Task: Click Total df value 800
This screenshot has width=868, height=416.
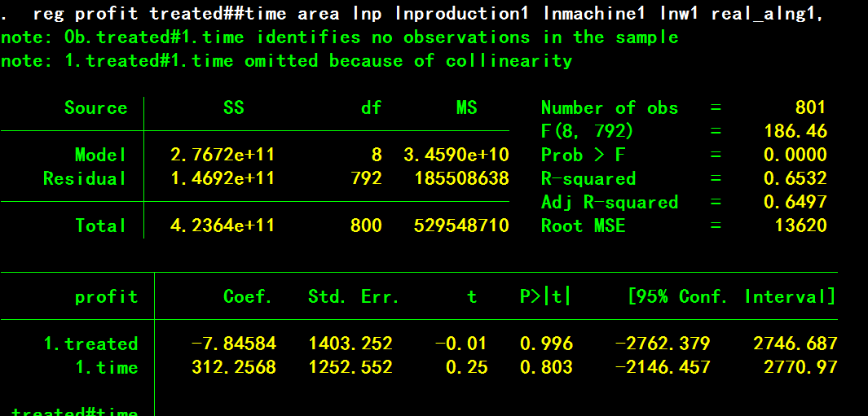Action: coord(366,226)
